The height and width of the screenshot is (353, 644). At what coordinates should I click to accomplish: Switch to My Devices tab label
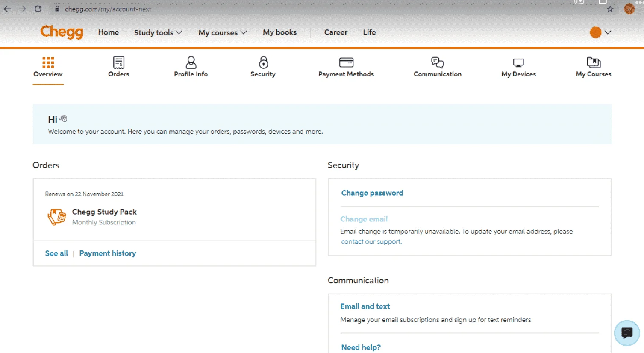click(519, 74)
